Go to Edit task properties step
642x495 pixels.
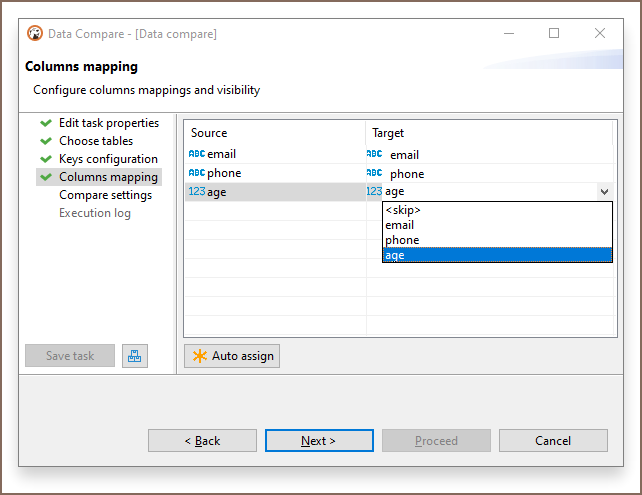coord(109,123)
